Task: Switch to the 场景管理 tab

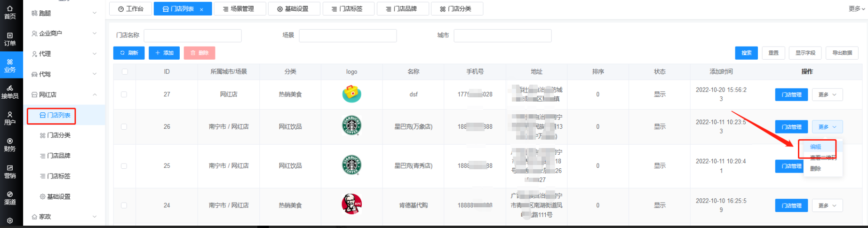Action: tap(239, 9)
